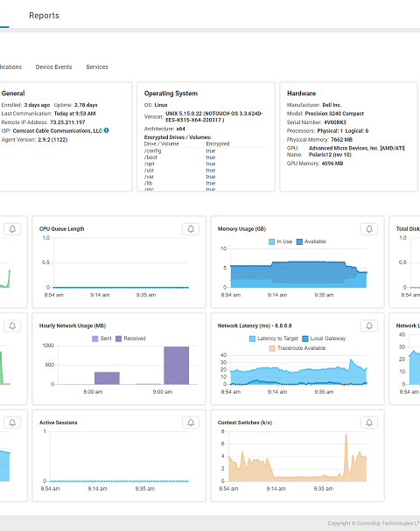Toggle the Latency to Target legend
Screen dimensions: 420x531
[274, 339]
